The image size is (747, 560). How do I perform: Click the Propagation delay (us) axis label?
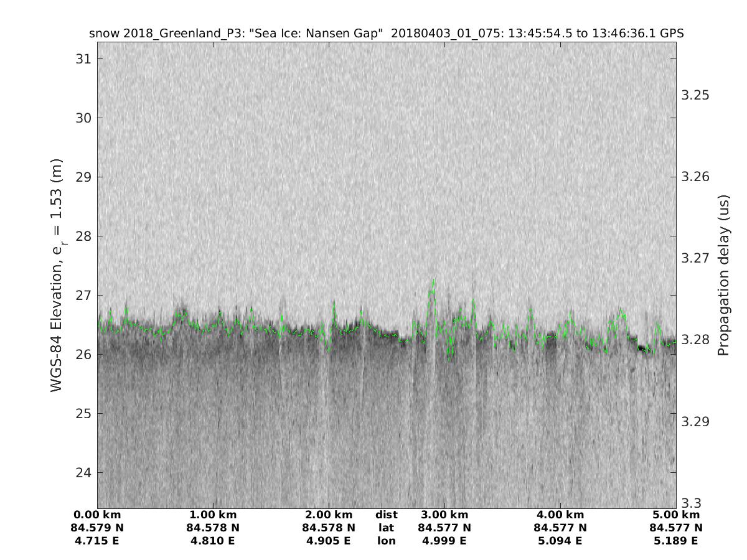coord(723,275)
